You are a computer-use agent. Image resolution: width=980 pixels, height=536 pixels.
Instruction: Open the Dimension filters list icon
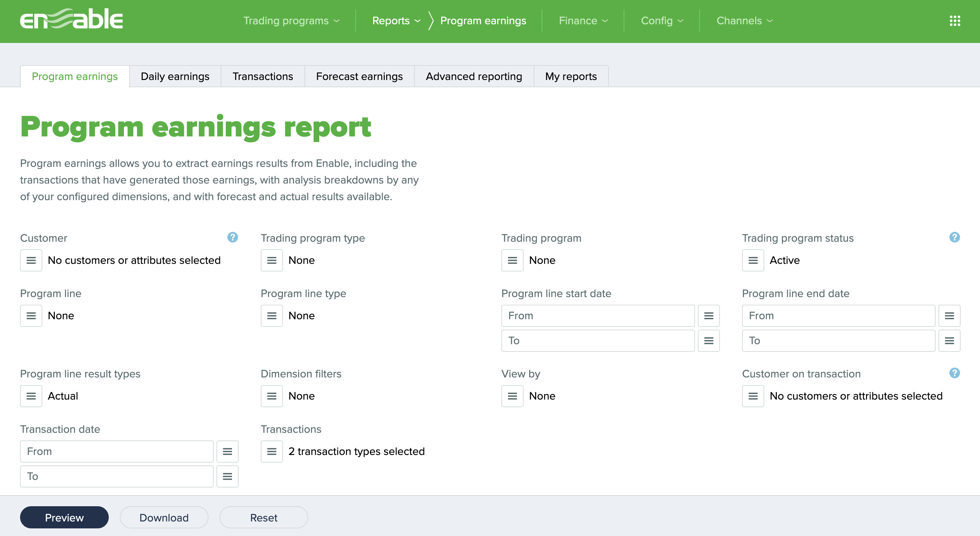pyautogui.click(x=271, y=396)
